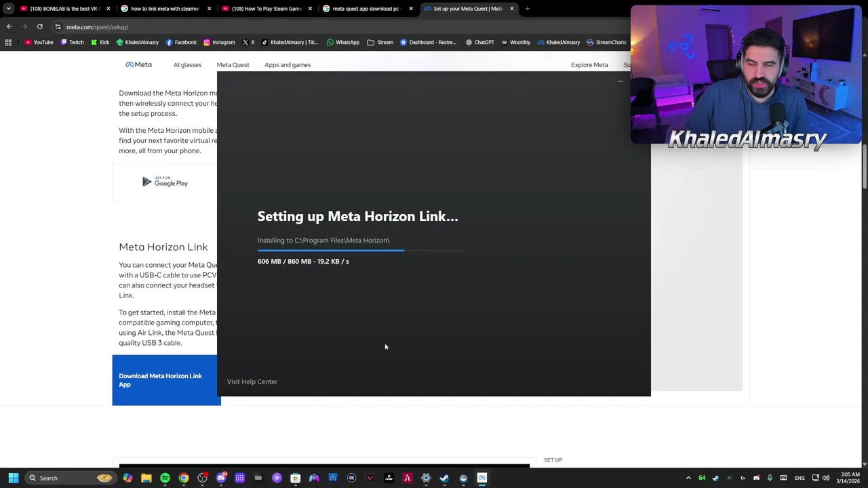This screenshot has width=868, height=488.
Task: Open the Dashboard - Restream bookmark
Action: click(428, 42)
